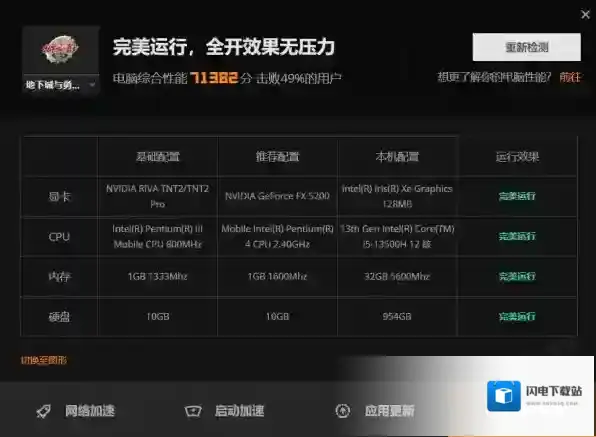This screenshot has height=437, width=596.
Task: Open 网络加速 label
Action: (90, 411)
